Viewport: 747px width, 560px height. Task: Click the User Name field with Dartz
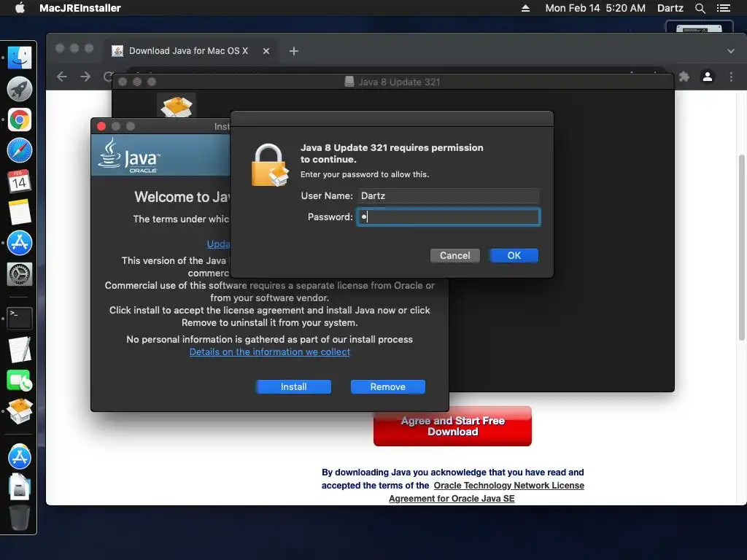(449, 195)
